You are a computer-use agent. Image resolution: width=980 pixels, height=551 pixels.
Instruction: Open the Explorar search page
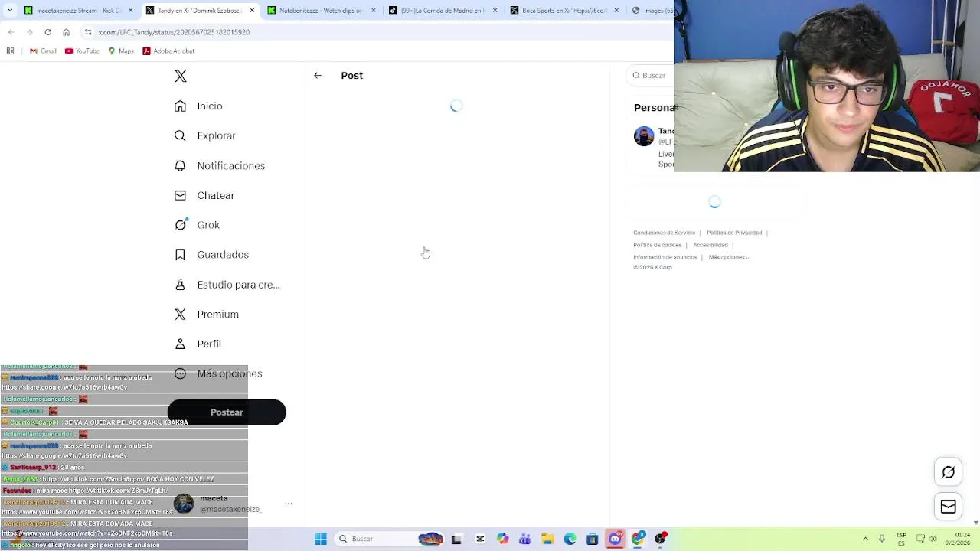click(204, 135)
